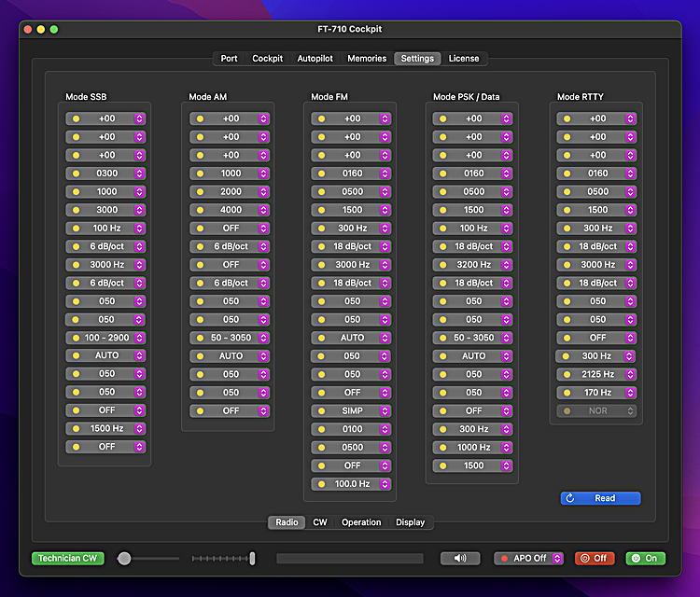700x597 pixels.
Task: Open the PSK / Data 0160 popup
Action: 473,174
